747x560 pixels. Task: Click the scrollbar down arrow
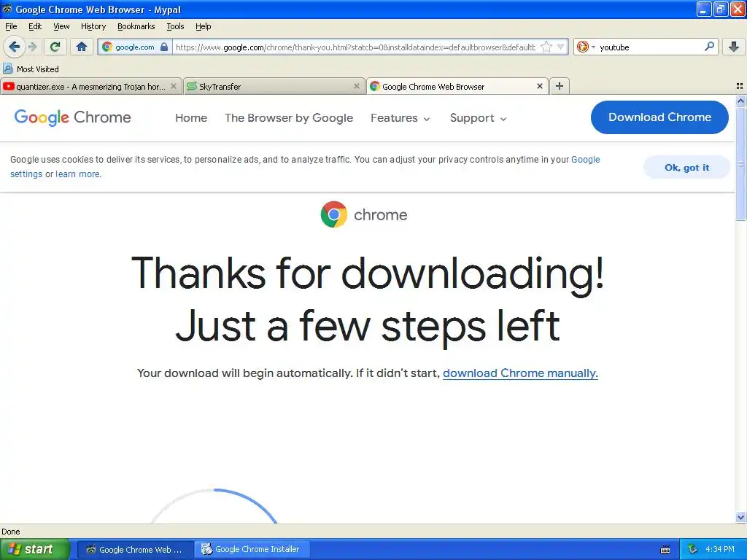pos(740,517)
